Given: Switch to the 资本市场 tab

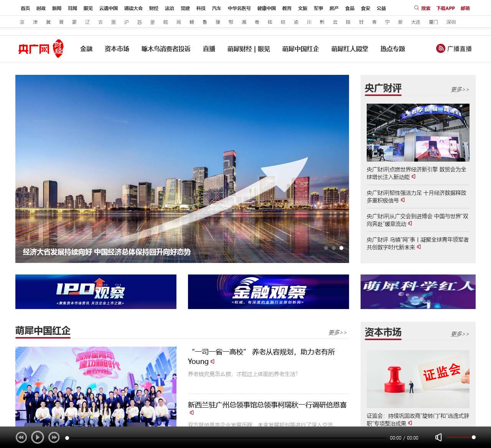Looking at the screenshot, I should click(x=117, y=49).
